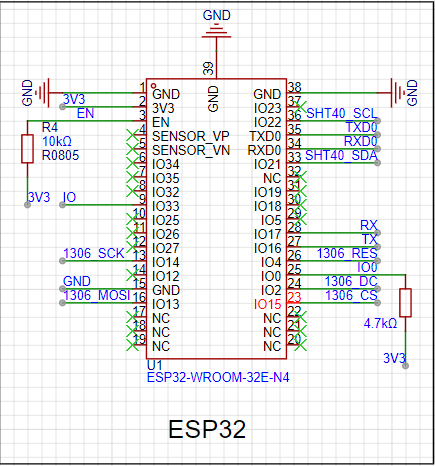Select the SHT40_SDA net label

(341, 155)
